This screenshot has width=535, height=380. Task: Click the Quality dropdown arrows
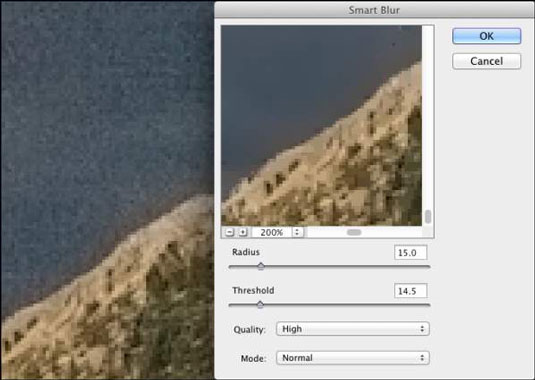point(422,329)
